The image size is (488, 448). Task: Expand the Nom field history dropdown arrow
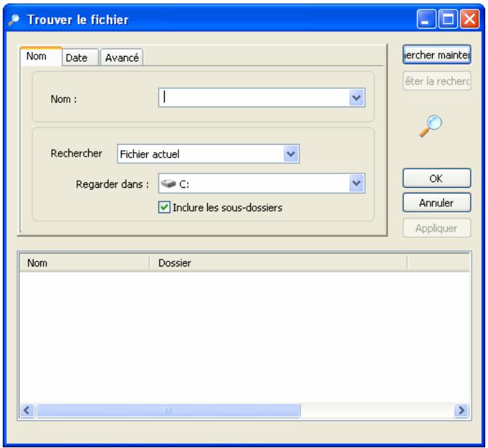[x=357, y=98]
